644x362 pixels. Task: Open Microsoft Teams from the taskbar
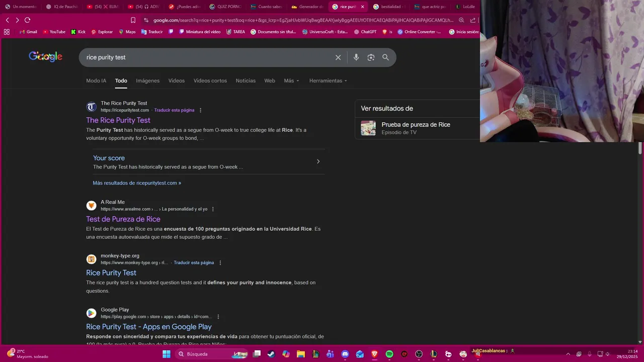330,354
